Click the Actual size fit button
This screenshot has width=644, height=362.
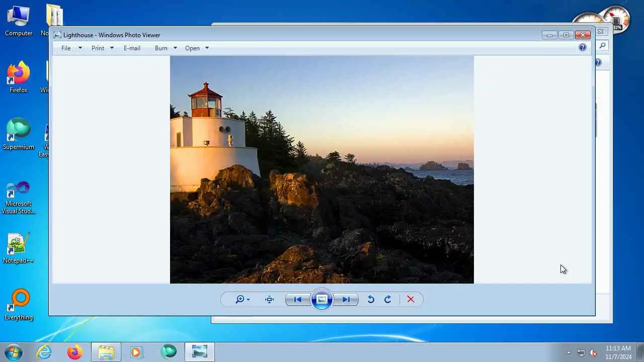270,299
